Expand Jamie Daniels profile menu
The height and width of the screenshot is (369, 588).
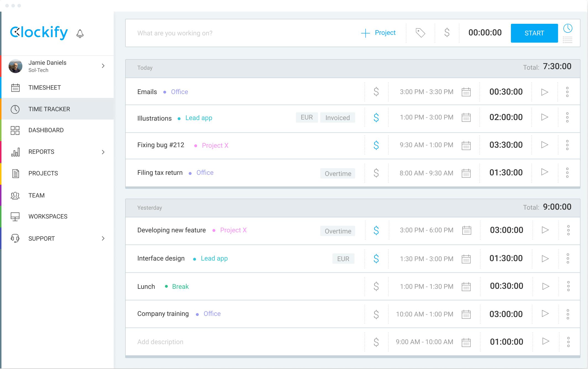[103, 66]
